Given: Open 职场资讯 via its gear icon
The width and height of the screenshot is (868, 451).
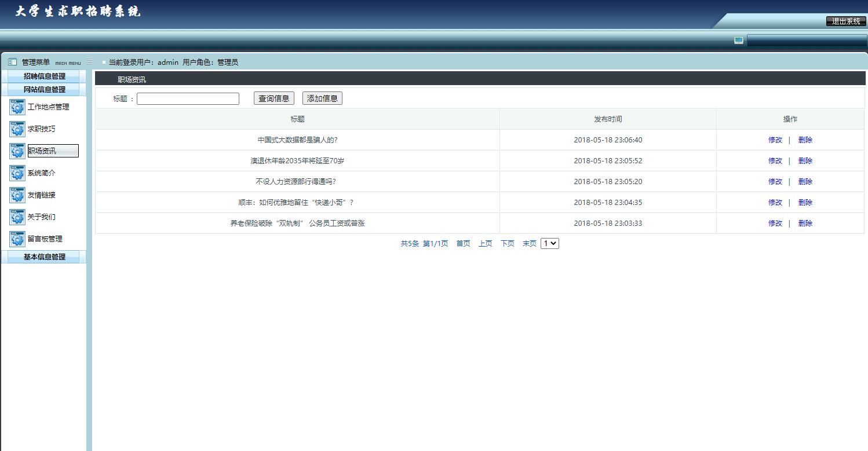Looking at the screenshot, I should 17,151.
